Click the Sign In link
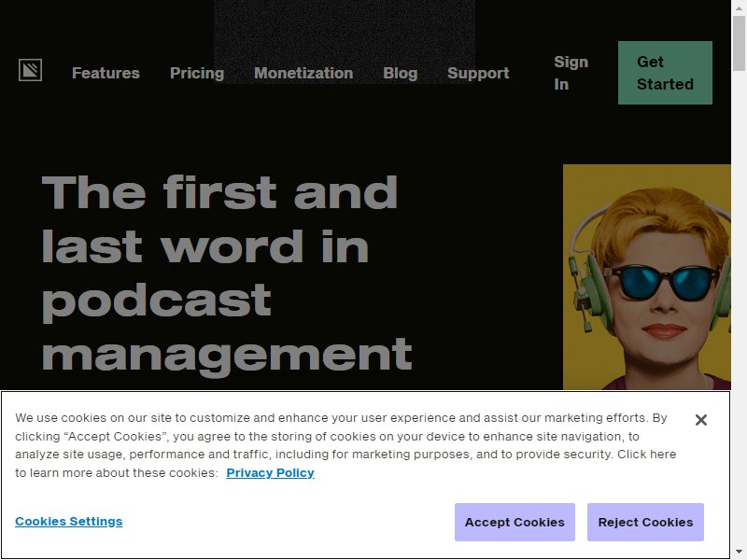Viewport: 747px width, 560px height. click(571, 73)
